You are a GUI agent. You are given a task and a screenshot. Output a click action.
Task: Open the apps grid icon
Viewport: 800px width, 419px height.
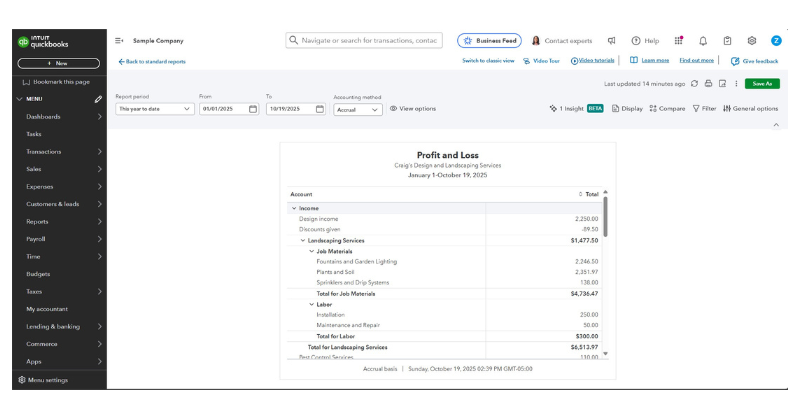click(x=679, y=41)
